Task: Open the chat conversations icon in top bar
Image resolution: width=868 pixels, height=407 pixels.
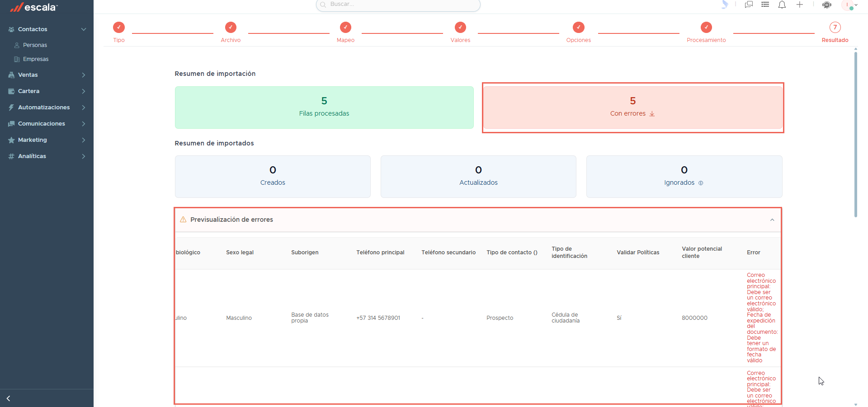Action: (x=749, y=5)
